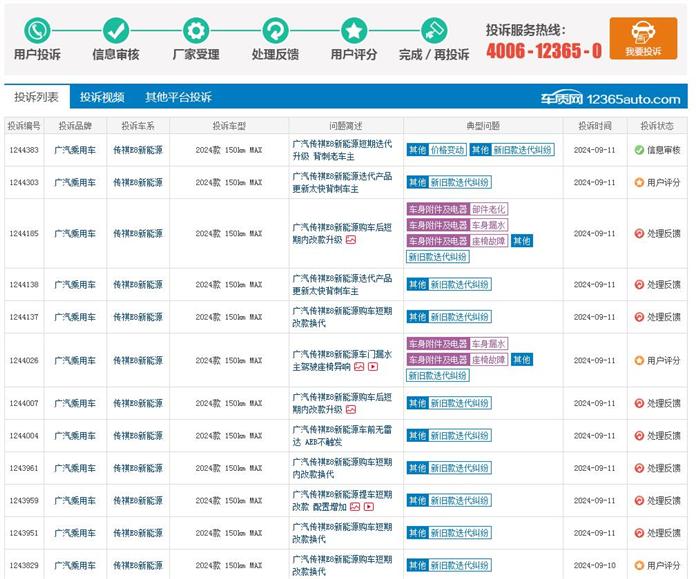The height and width of the screenshot is (579, 700).
Task: Switch to the 投诉视频 tab
Action: (x=102, y=97)
